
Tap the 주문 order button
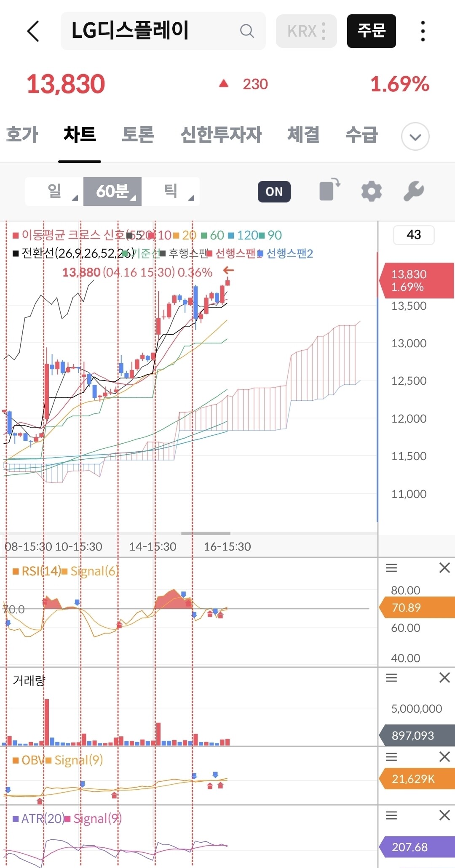[372, 31]
